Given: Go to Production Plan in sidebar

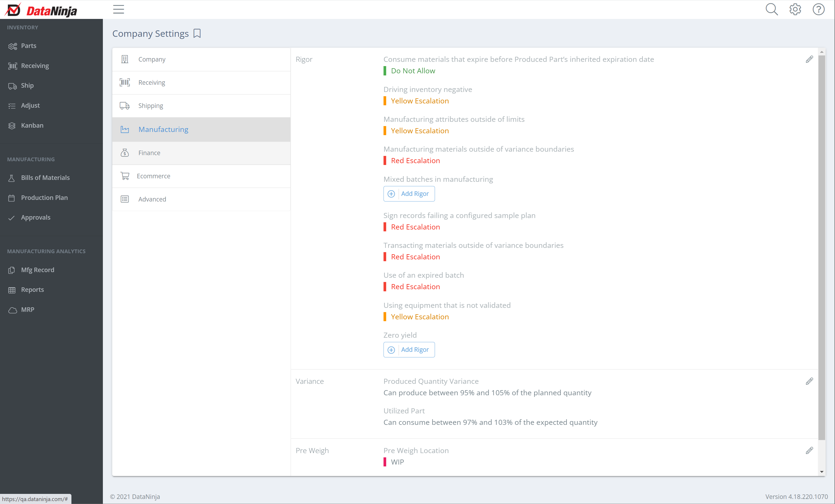Looking at the screenshot, I should click(x=44, y=197).
